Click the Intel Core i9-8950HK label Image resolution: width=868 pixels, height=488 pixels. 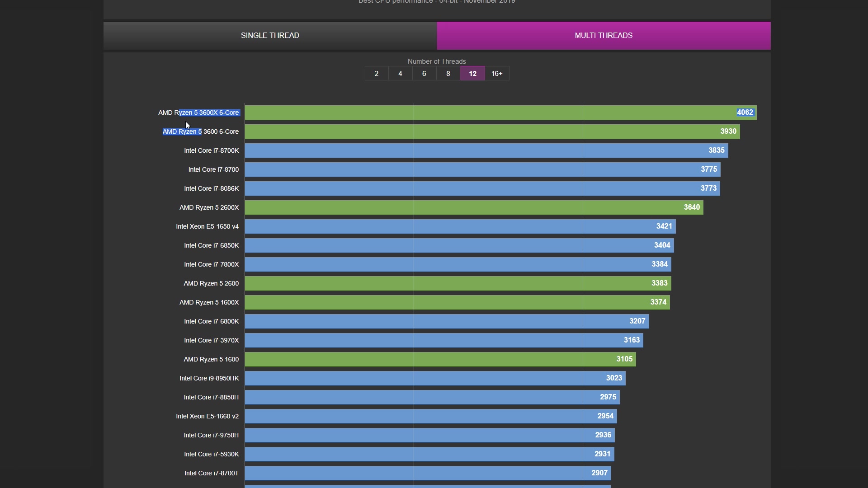(x=209, y=378)
